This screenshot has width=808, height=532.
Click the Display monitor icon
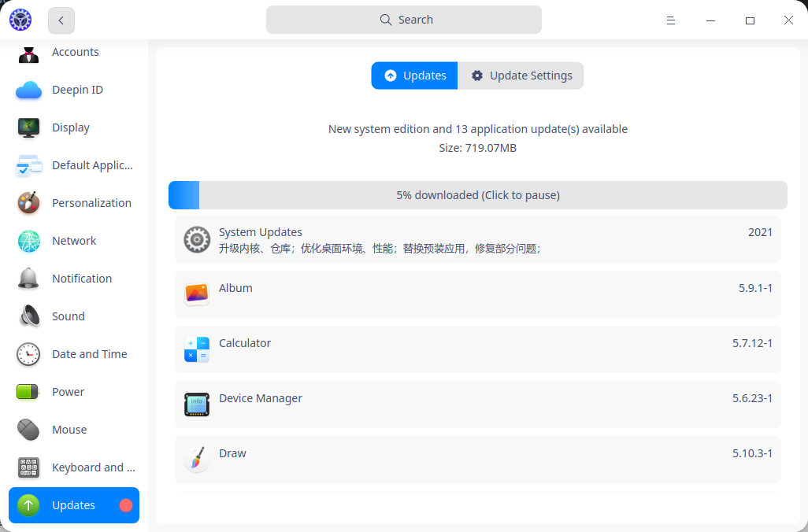pos(28,127)
